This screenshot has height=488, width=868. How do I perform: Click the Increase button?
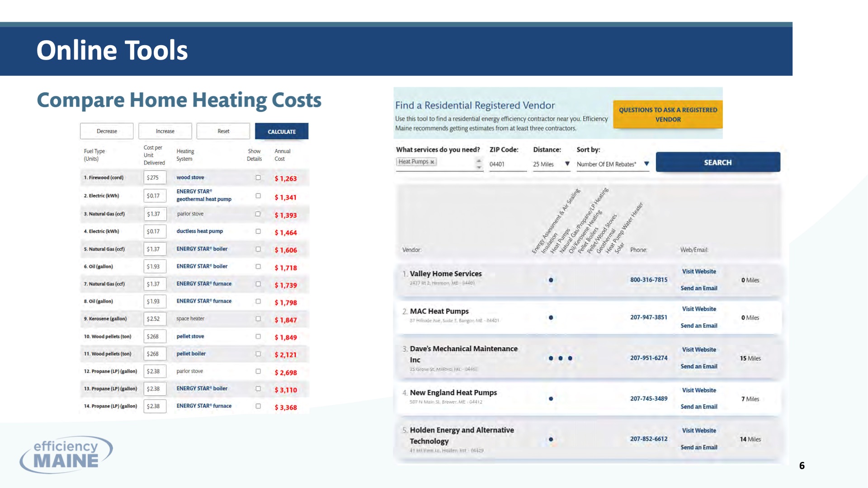point(165,131)
